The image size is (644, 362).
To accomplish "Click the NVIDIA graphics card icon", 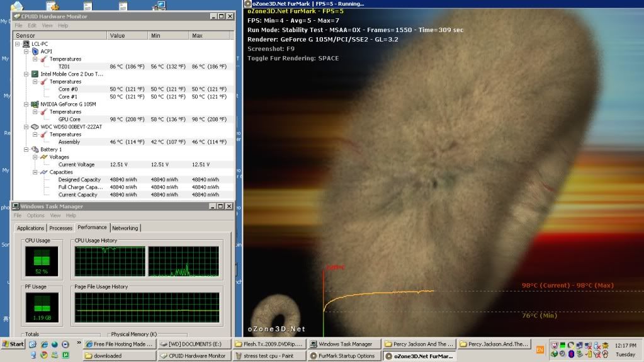I will (x=35, y=105).
